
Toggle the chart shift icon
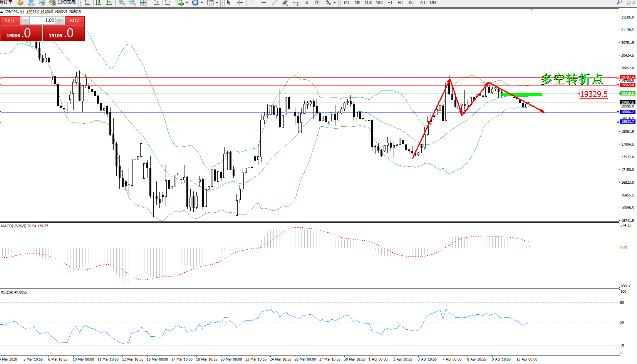tap(168, 3)
